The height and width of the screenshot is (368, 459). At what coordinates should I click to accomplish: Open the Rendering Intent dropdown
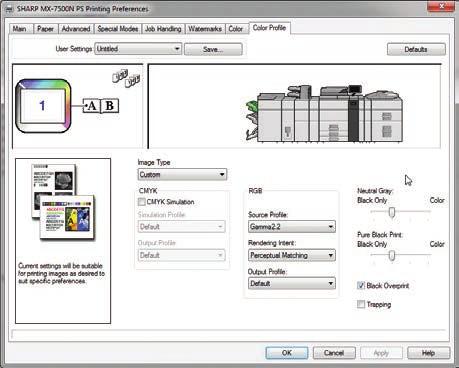[292, 255]
